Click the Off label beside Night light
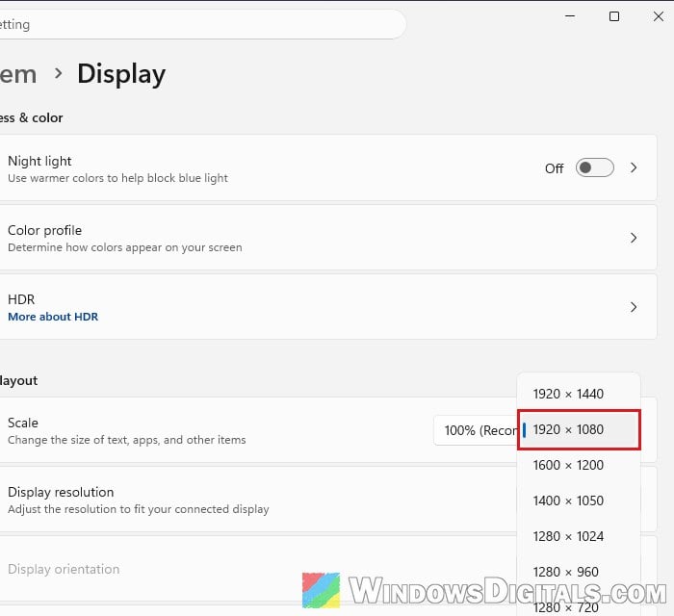The height and width of the screenshot is (616, 674). click(554, 168)
